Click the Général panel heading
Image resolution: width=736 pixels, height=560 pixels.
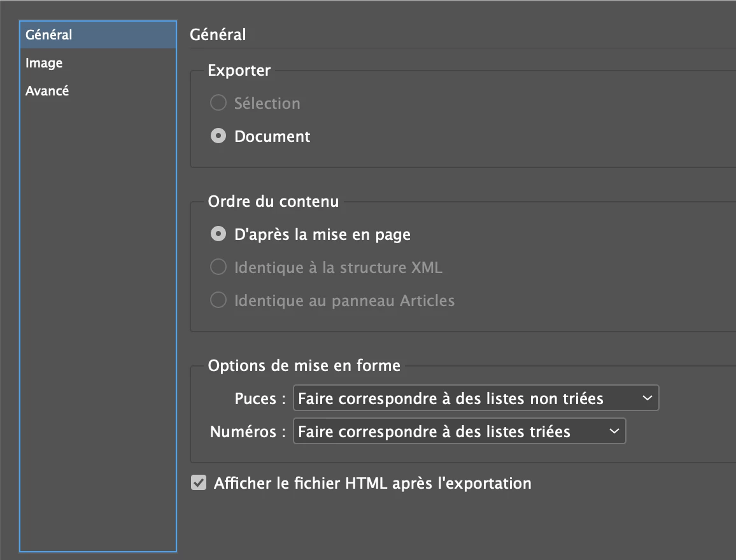(218, 35)
